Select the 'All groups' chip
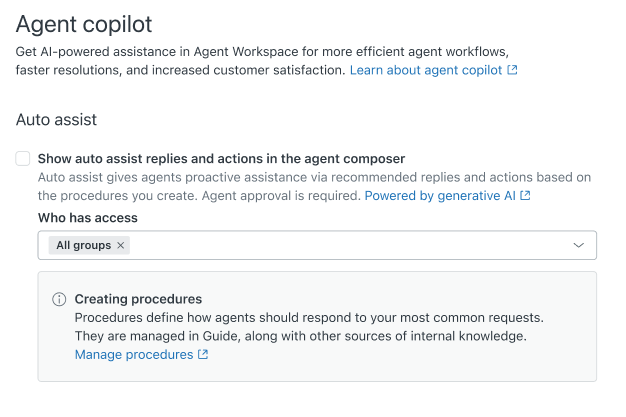 pos(83,245)
